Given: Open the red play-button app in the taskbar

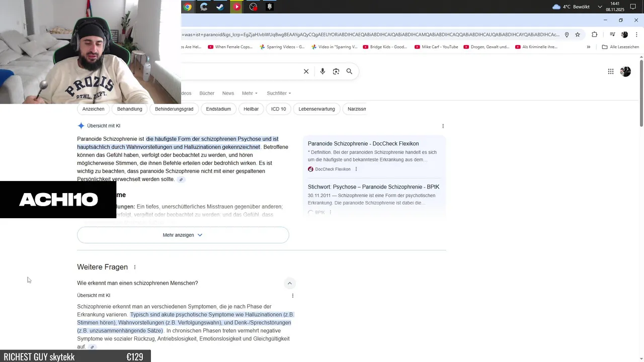Looking at the screenshot, I should coord(236,7).
